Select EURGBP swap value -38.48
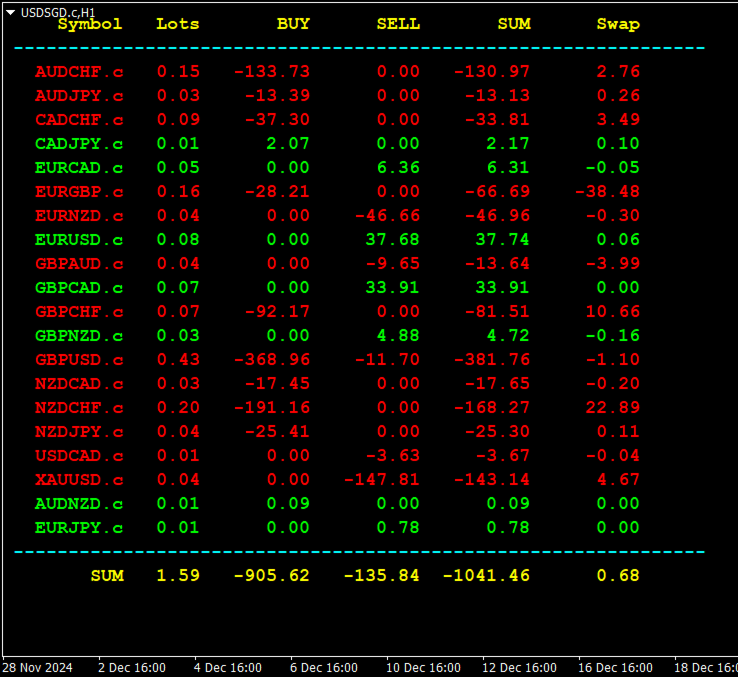 coord(607,192)
